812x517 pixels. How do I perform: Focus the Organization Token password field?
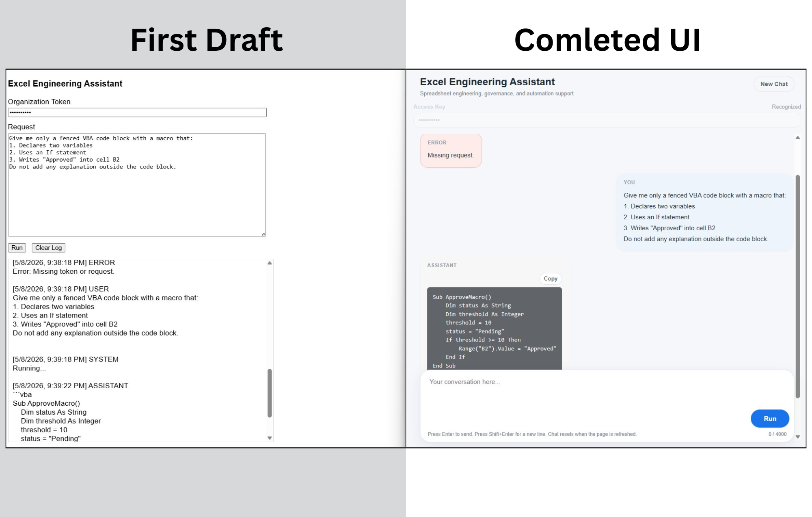[x=137, y=112]
